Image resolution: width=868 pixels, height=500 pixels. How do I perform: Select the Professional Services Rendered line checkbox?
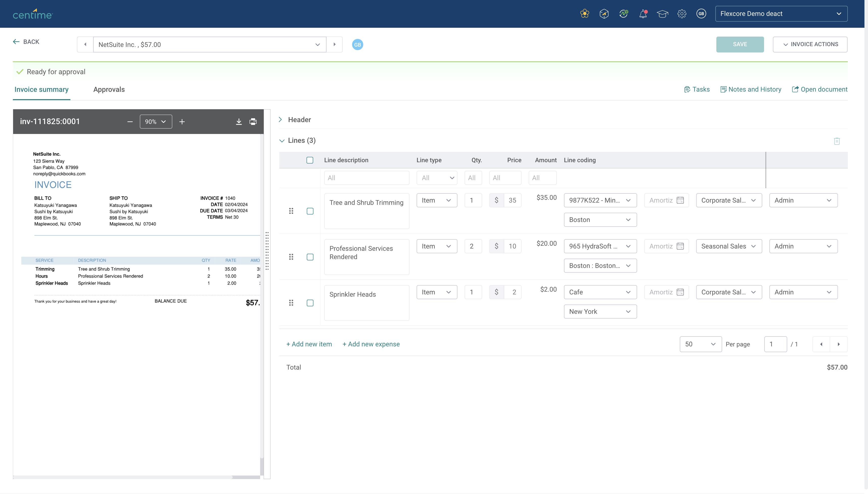pos(310,257)
